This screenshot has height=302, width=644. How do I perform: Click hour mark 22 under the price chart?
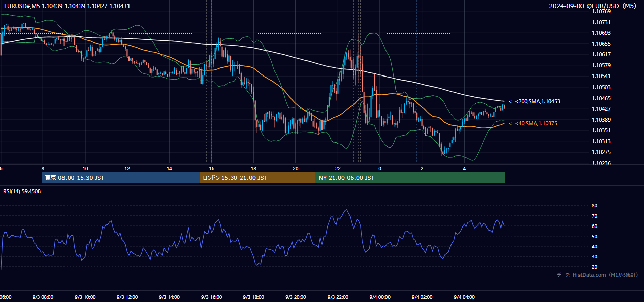pyautogui.click(x=338, y=169)
